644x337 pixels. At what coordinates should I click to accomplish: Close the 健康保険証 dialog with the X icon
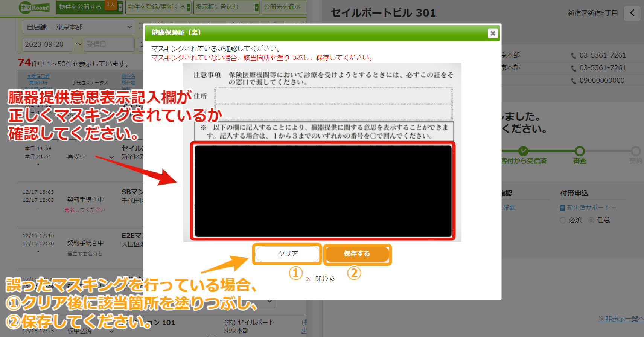pyautogui.click(x=493, y=33)
